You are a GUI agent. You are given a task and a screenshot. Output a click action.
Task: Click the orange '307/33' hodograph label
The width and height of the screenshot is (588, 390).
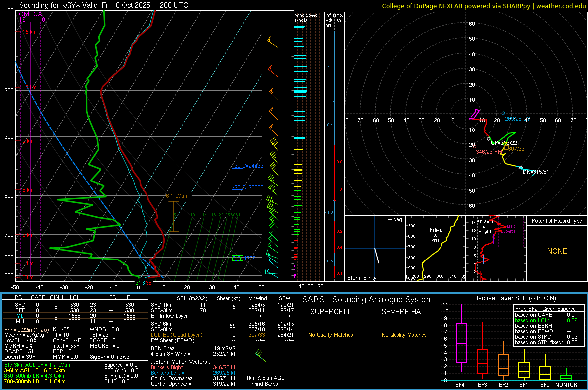[x=516, y=149]
